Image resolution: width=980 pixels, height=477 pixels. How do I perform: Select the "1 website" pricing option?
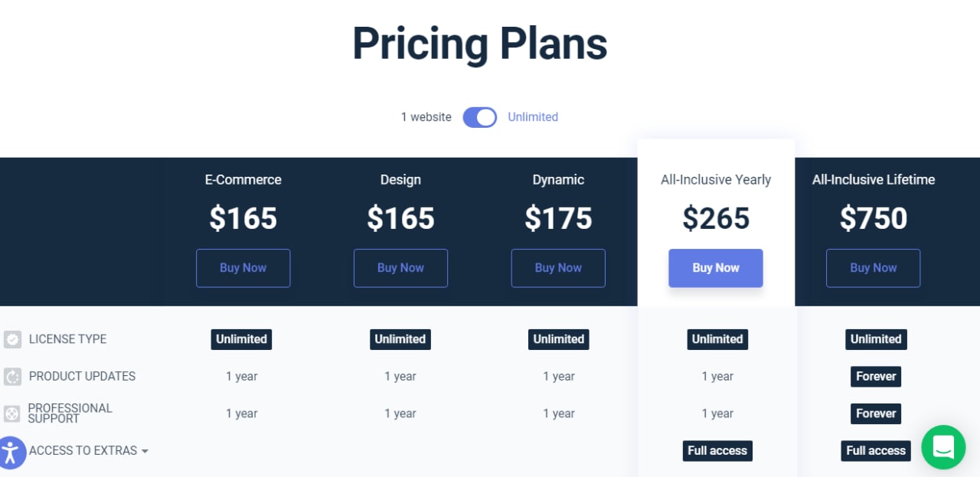click(x=426, y=117)
